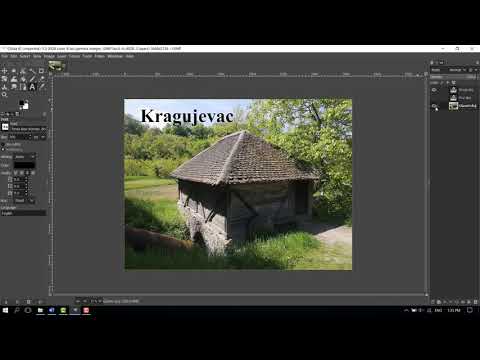Select the Paths tool
Viewport: 480px width, 360px height.
point(23,87)
